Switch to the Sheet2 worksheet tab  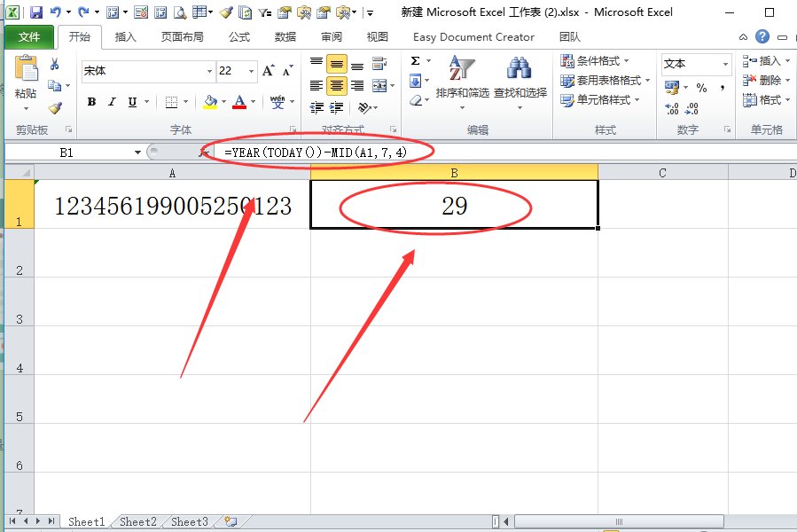point(137,522)
